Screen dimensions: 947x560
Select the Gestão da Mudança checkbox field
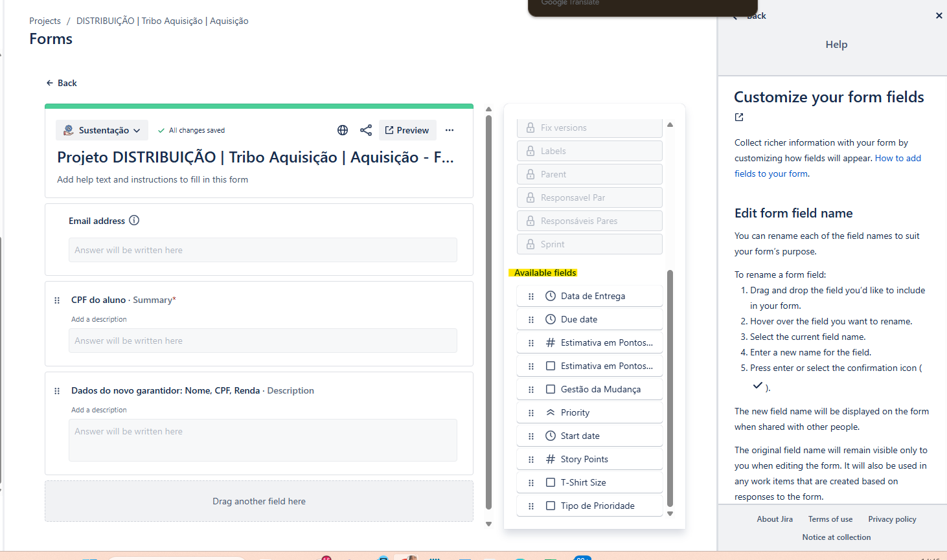(x=589, y=389)
